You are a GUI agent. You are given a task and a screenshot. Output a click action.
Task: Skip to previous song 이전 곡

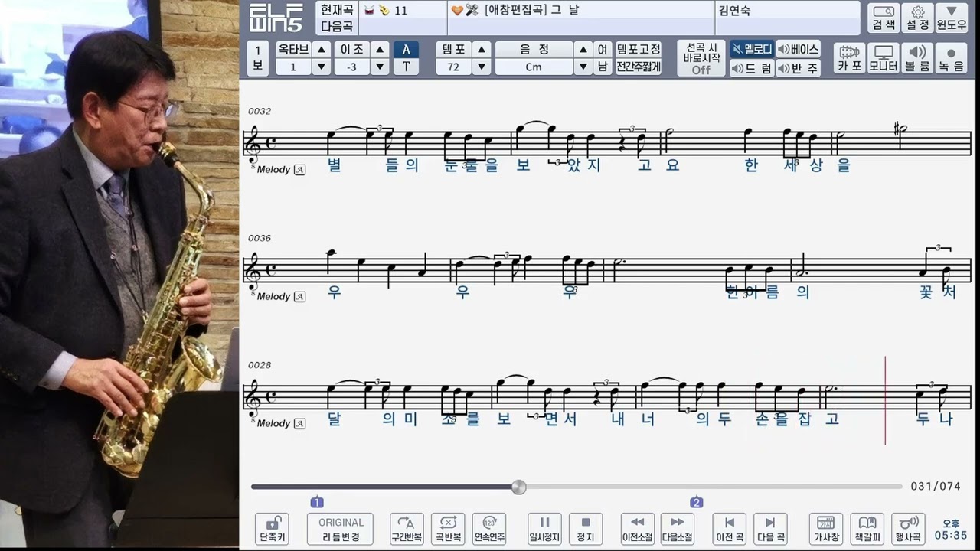tap(730, 529)
